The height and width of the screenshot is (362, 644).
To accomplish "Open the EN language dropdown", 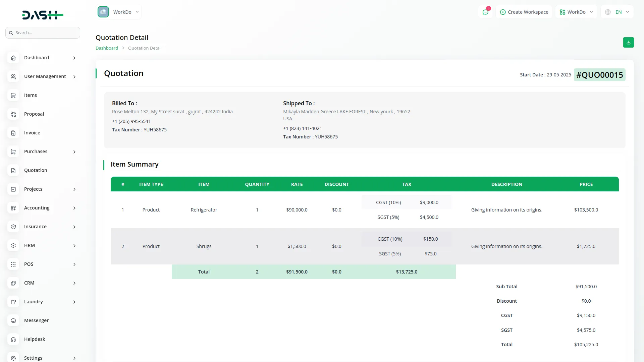I will 617,12.
